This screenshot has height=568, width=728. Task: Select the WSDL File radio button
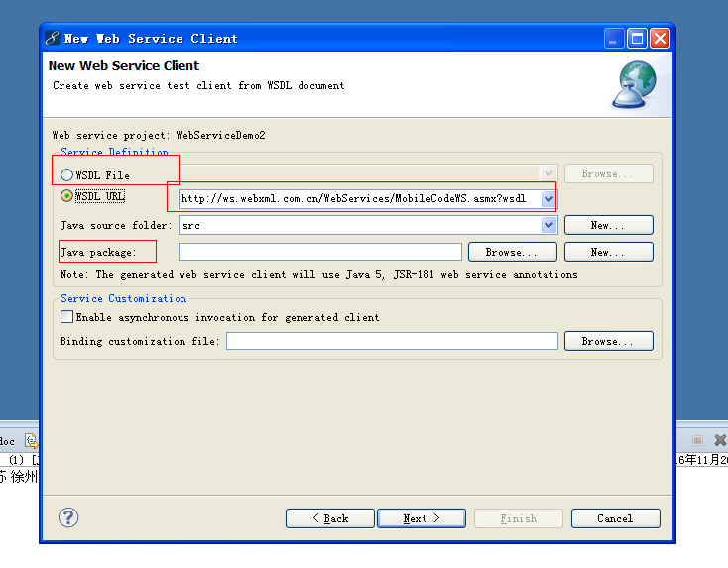click(66, 174)
